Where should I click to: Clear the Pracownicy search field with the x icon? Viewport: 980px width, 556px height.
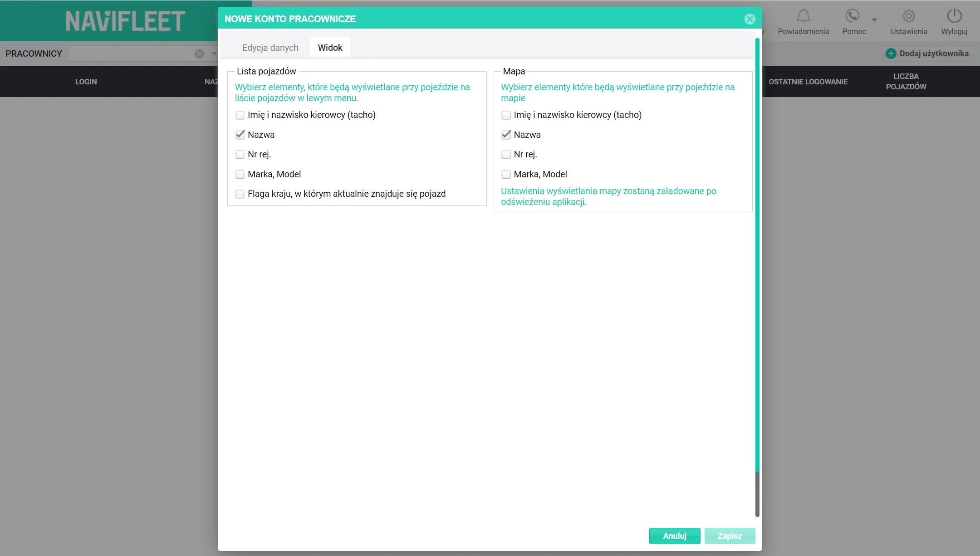click(x=199, y=54)
